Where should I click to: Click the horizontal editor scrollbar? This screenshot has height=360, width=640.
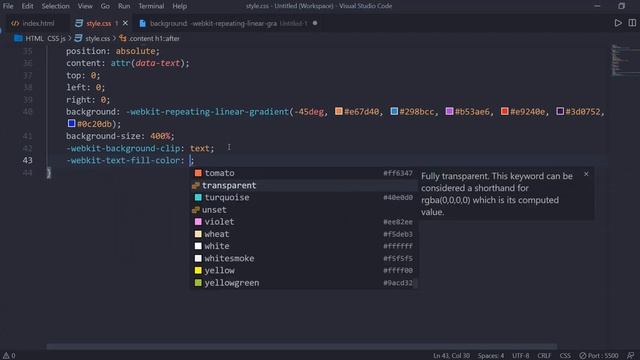(x=302, y=347)
